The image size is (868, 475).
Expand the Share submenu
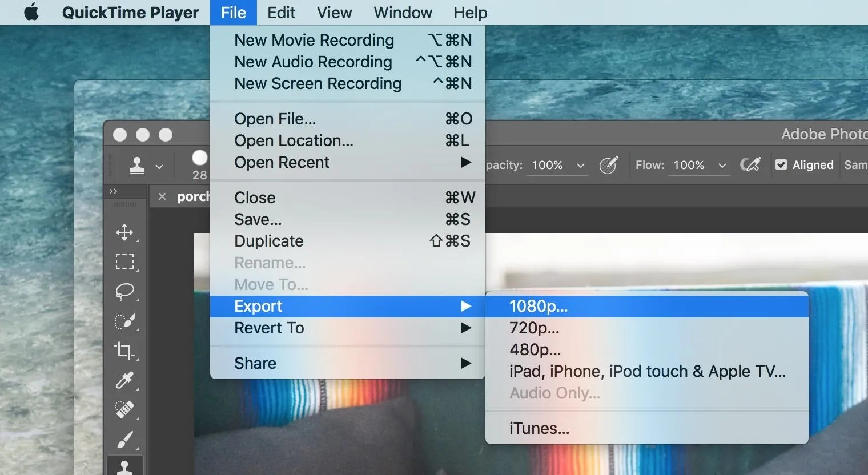348,363
